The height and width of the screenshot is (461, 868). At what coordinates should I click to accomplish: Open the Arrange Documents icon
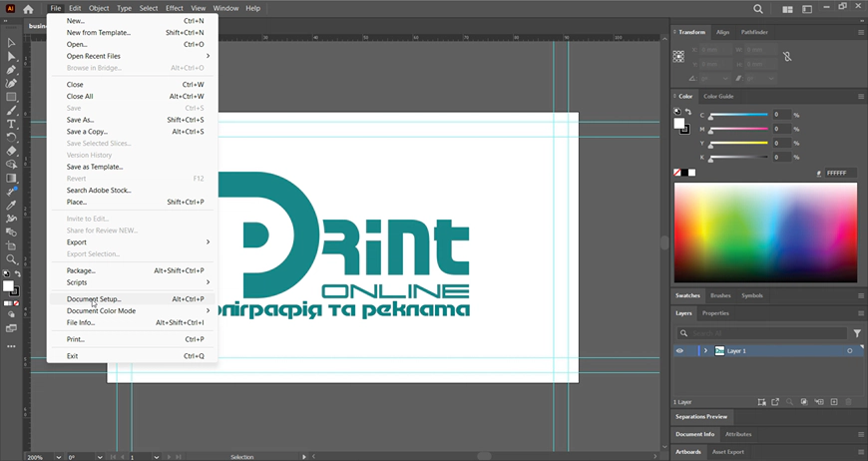787,9
